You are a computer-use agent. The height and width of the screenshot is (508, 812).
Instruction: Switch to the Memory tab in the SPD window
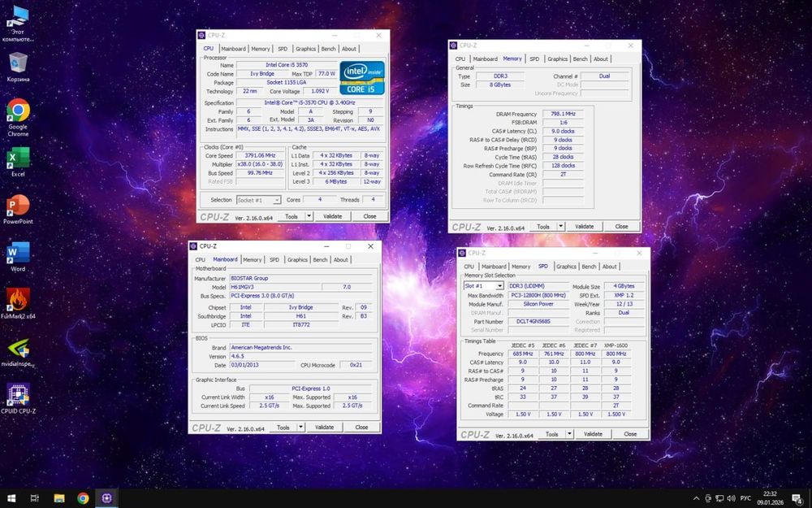click(521, 267)
